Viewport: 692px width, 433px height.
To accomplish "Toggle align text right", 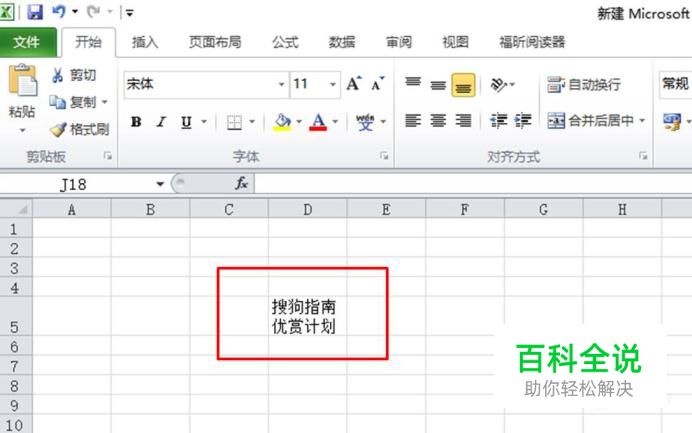I will pyautogui.click(x=463, y=121).
